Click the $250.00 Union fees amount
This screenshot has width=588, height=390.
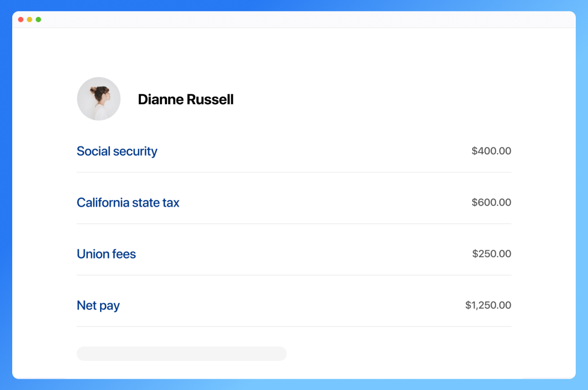[492, 254]
